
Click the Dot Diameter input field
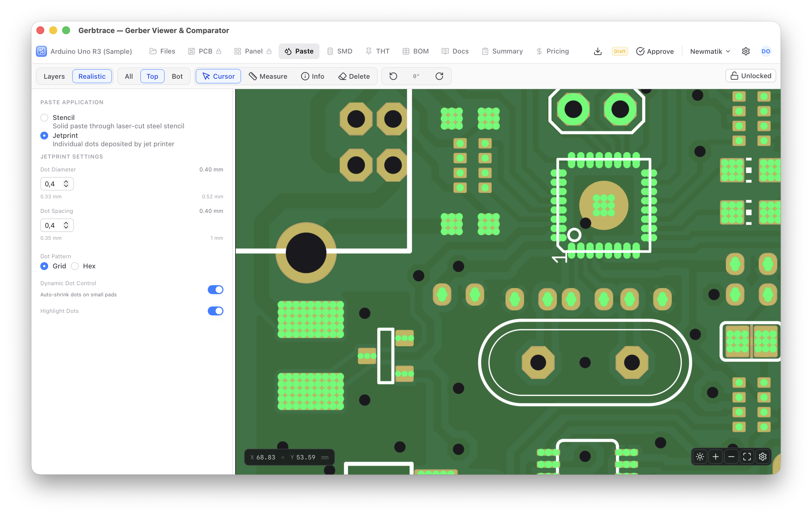click(x=57, y=184)
